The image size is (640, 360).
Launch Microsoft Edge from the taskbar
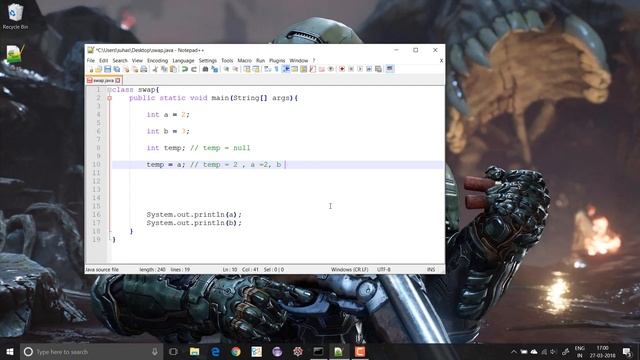(216, 351)
